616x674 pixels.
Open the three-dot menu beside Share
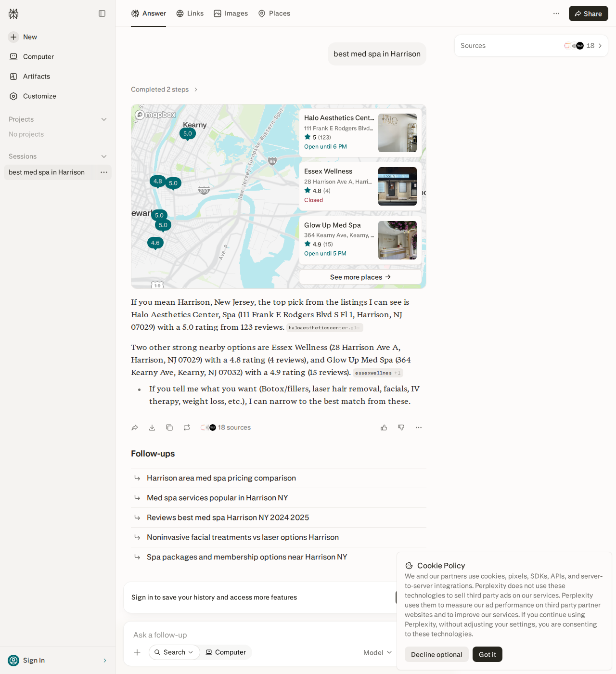tap(556, 13)
